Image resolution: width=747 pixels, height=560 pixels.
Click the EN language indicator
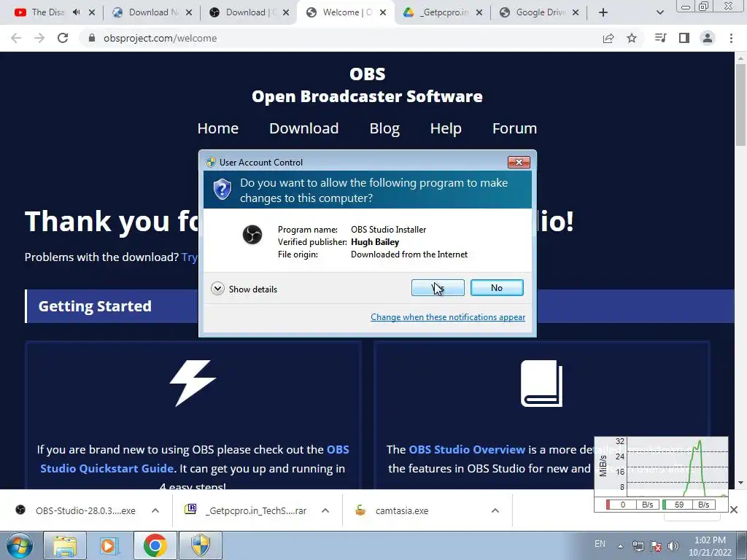(x=600, y=544)
